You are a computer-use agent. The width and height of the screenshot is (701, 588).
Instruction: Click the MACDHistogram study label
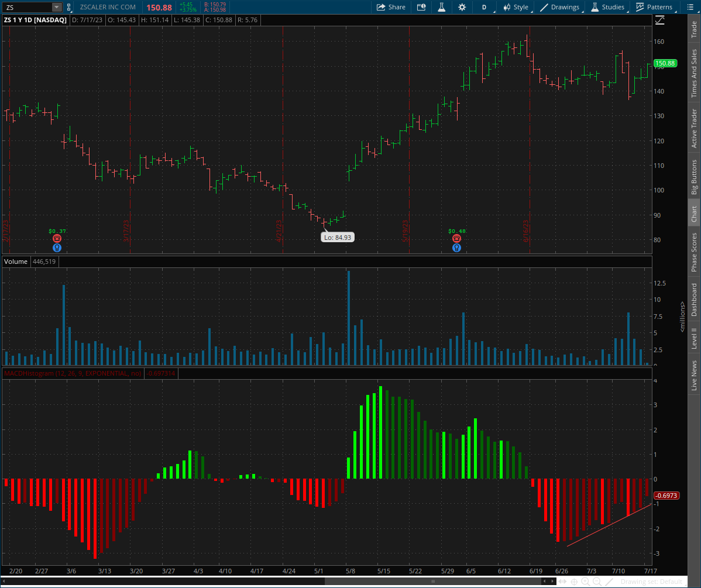73,373
